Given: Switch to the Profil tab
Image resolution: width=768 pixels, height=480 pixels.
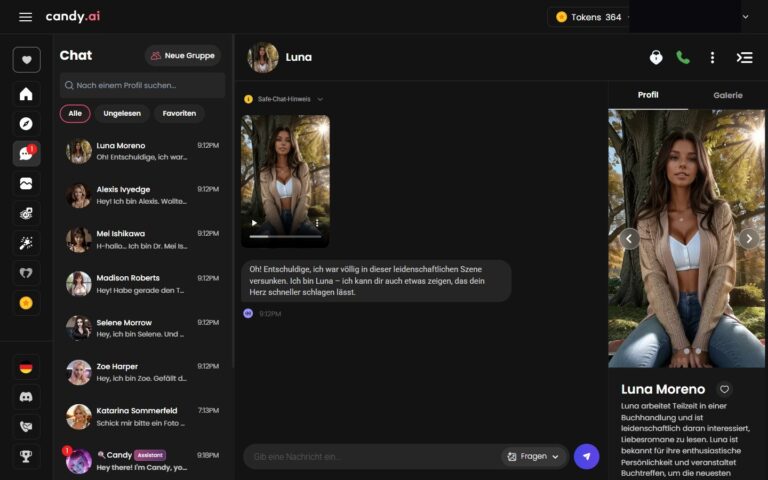Looking at the screenshot, I should tap(648, 95).
